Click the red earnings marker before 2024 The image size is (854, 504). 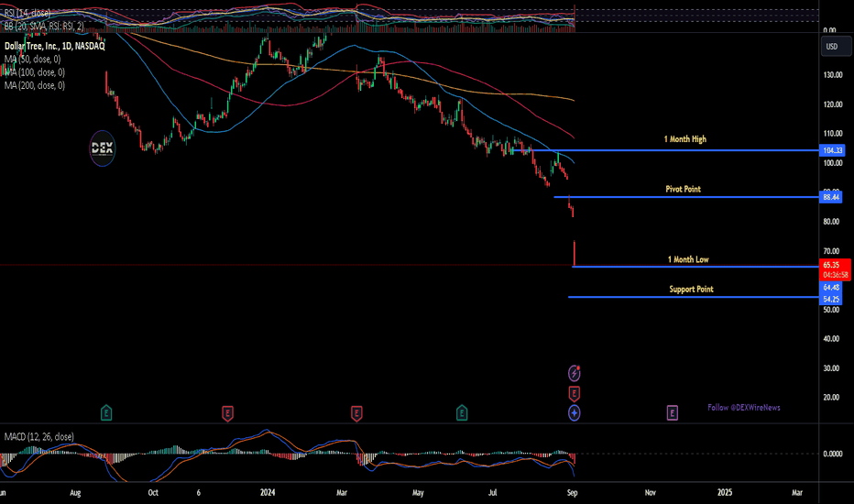click(x=227, y=413)
